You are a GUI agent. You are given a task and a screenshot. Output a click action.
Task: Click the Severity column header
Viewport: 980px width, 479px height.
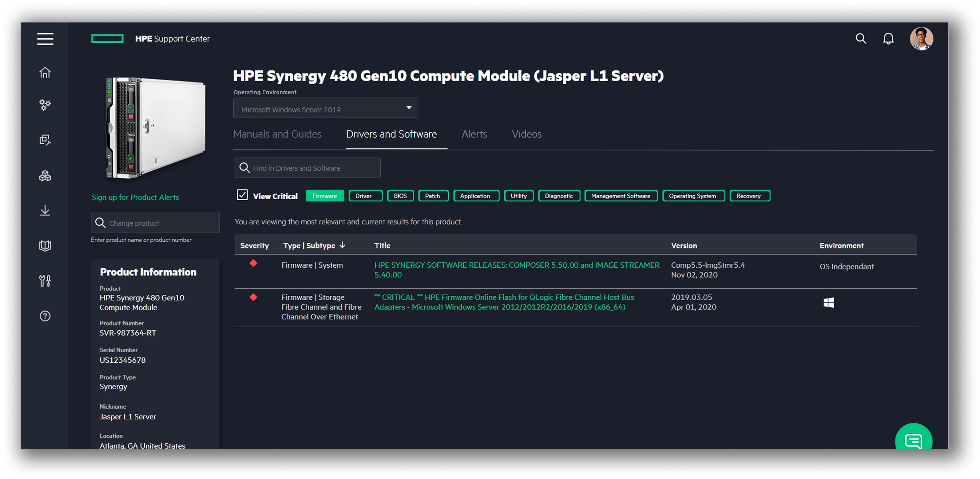tap(254, 245)
